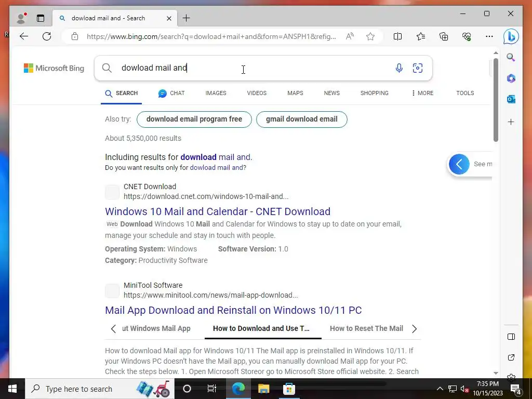Click previous arrow in result tabs carousel

tap(114, 329)
